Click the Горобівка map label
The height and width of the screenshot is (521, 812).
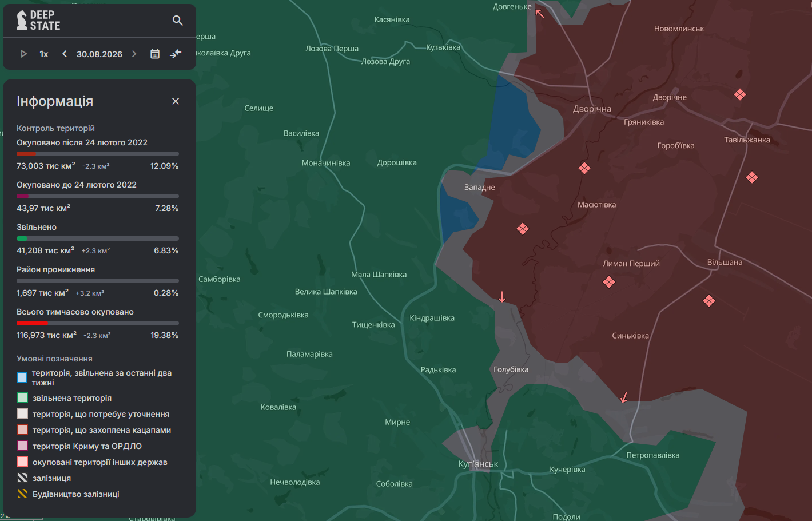pyautogui.click(x=676, y=146)
